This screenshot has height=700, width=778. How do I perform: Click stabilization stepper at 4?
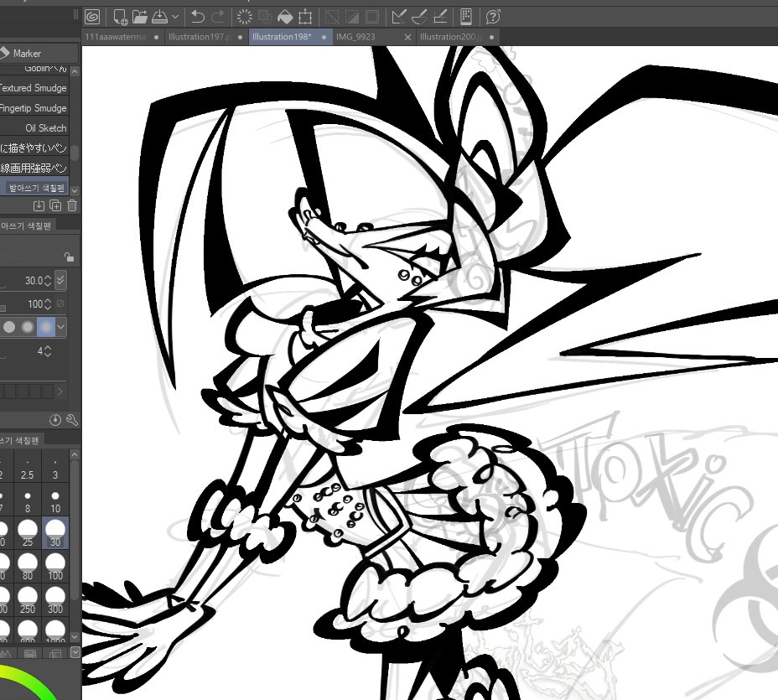point(48,351)
